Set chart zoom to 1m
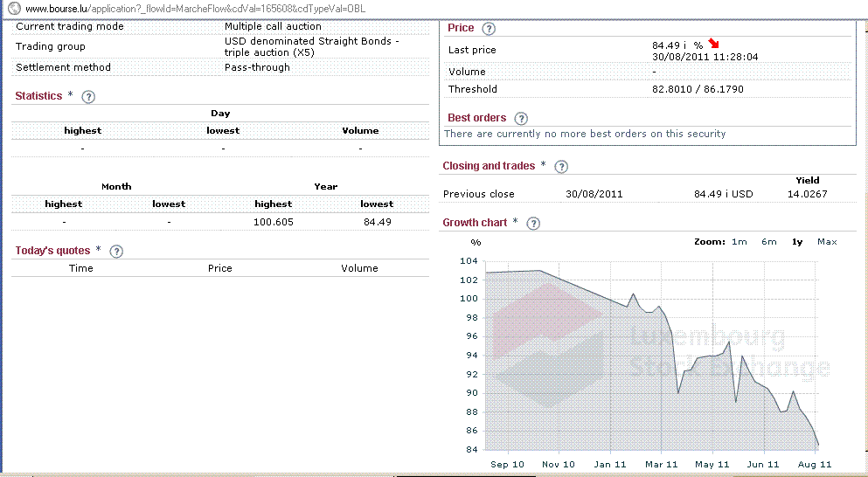 click(739, 242)
